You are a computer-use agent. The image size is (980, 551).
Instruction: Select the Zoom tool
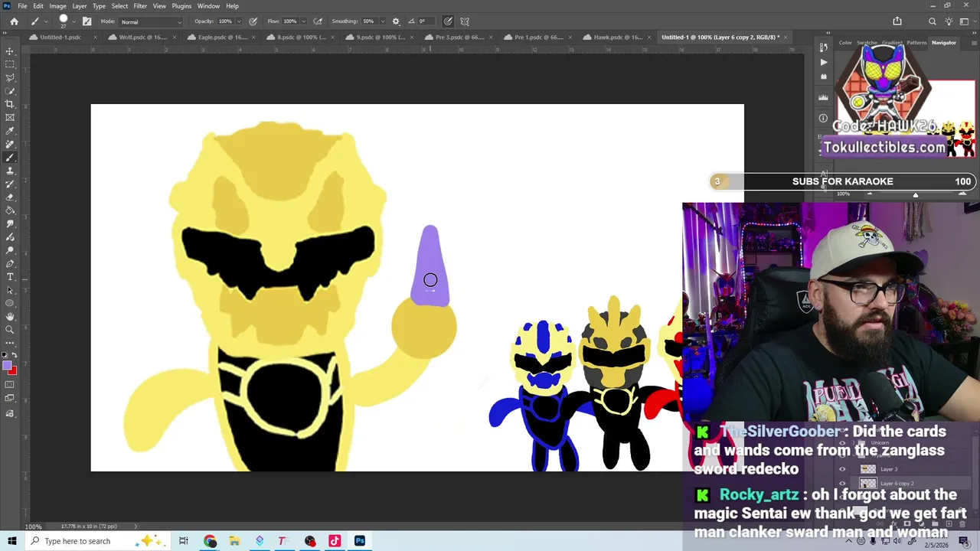click(x=10, y=330)
